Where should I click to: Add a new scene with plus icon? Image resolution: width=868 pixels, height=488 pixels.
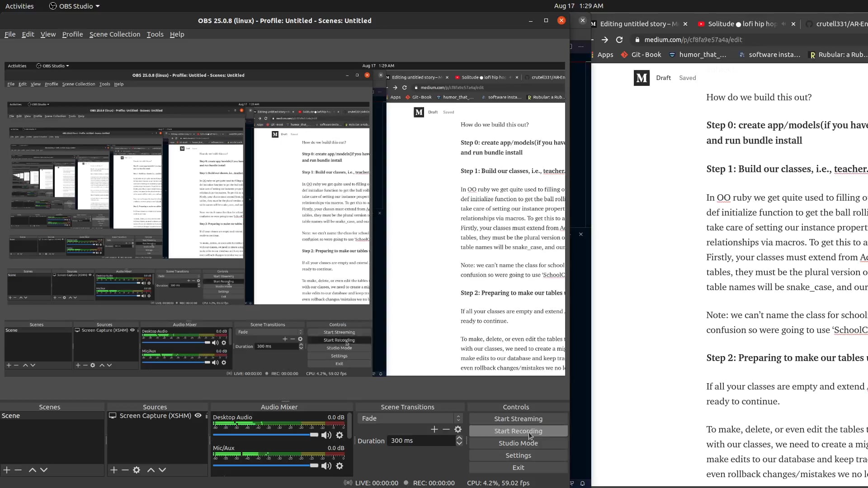click(7, 470)
